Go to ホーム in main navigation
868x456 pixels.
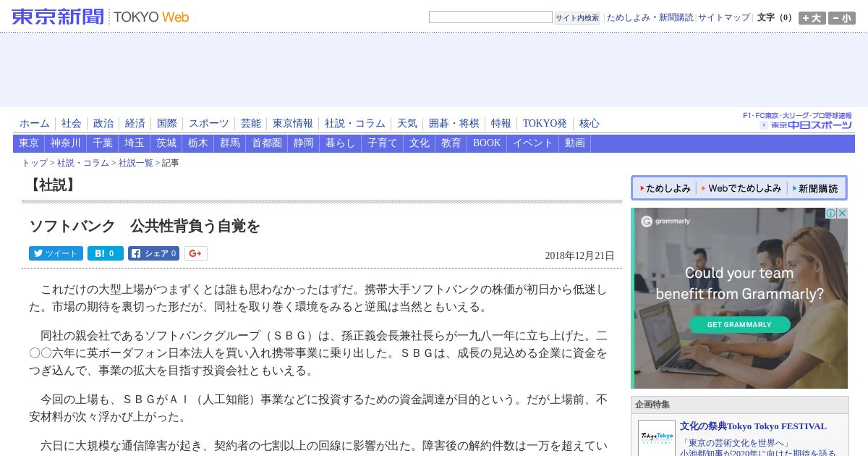pos(35,124)
